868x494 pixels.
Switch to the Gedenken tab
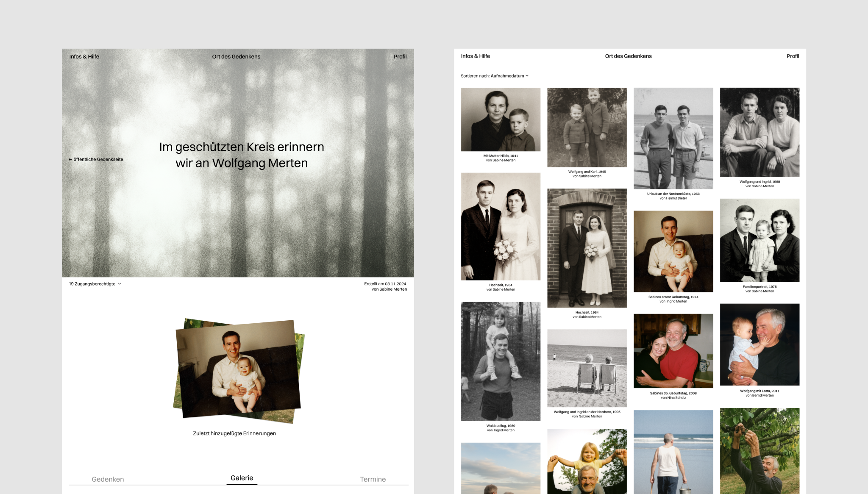coord(108,479)
